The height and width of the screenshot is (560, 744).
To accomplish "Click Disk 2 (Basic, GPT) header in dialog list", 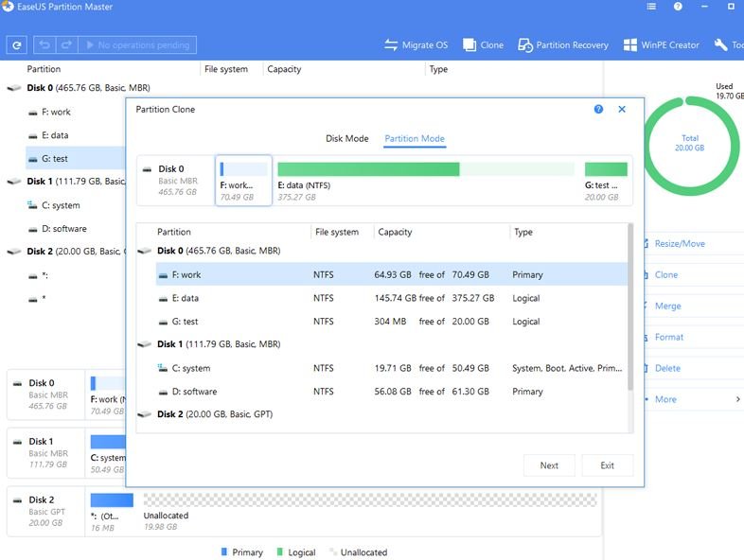I will (x=215, y=414).
